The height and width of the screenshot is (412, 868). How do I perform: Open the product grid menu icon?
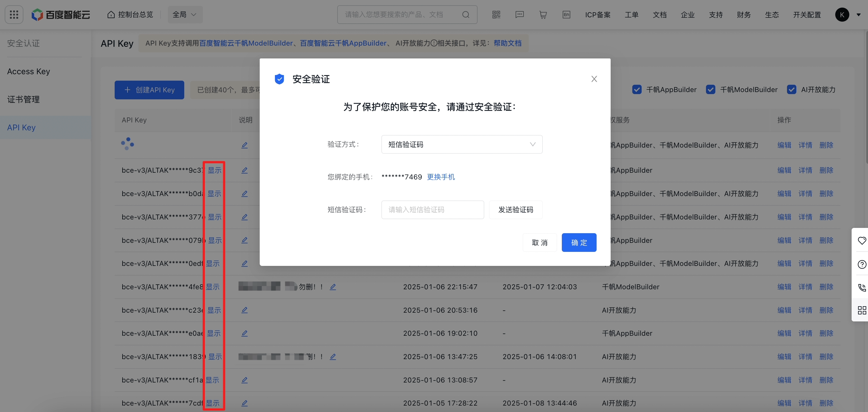(14, 15)
